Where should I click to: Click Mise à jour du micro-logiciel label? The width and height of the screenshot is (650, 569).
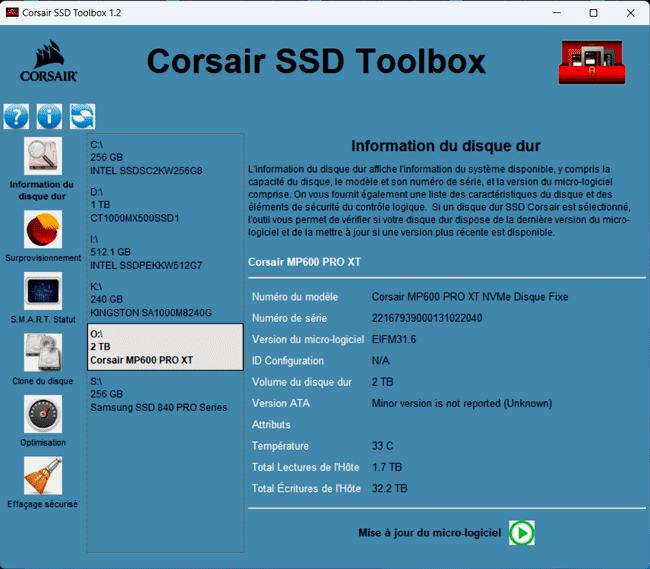[x=429, y=533]
